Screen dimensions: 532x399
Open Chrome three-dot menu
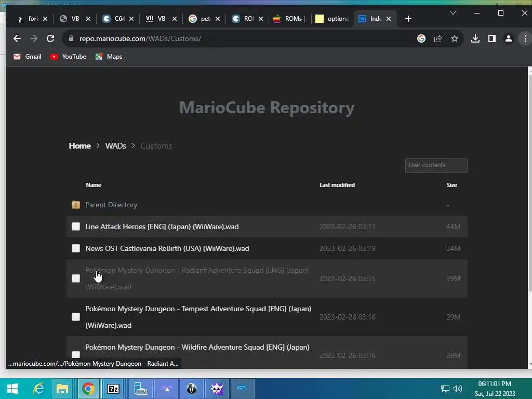pyautogui.click(x=525, y=38)
